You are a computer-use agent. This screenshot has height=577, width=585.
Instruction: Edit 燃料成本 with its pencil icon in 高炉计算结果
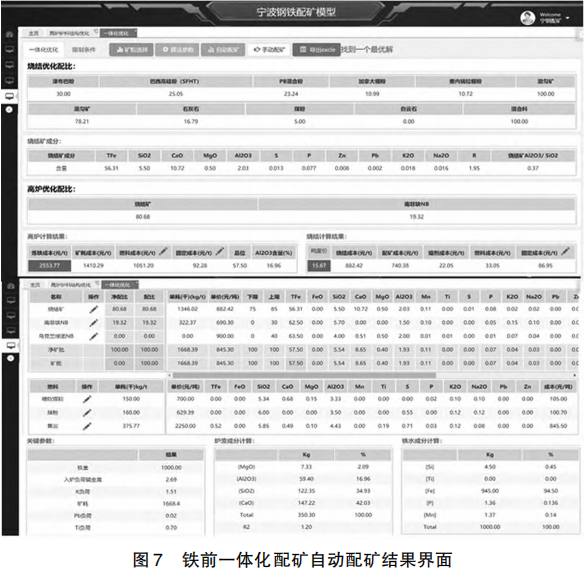163,252
